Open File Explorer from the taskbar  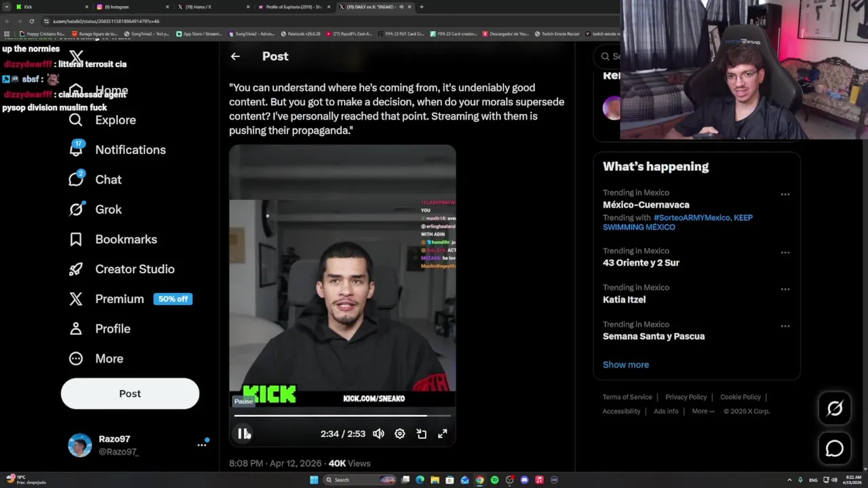(x=435, y=480)
